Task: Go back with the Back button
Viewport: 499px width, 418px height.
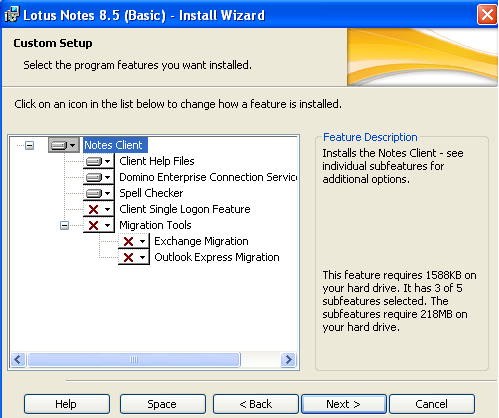Action: [256, 404]
